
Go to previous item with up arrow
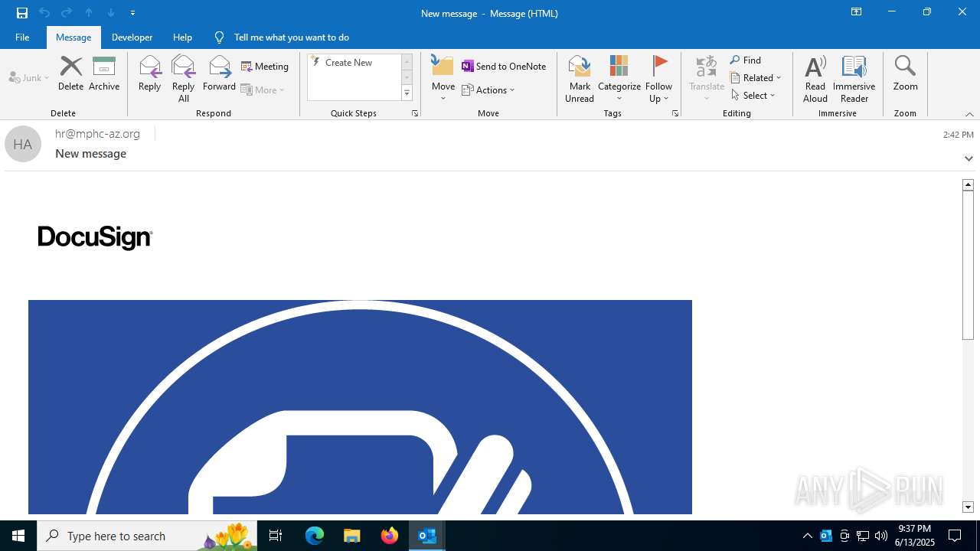coord(89,13)
